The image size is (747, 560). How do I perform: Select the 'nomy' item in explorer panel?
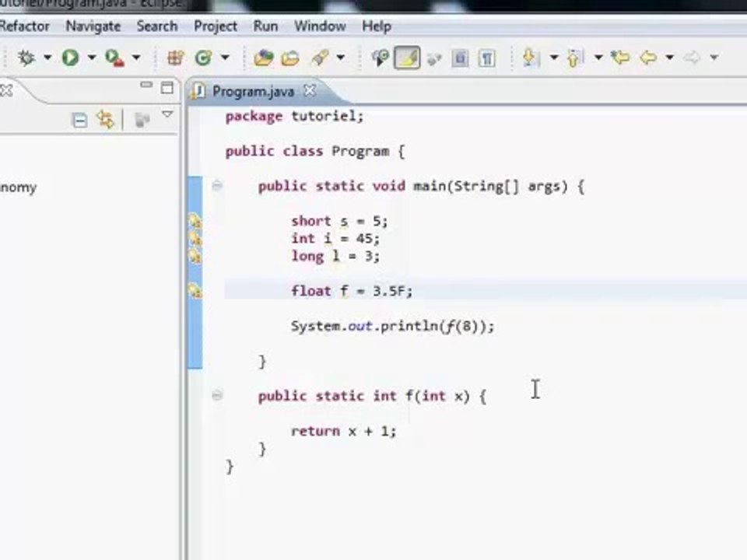click(x=18, y=187)
